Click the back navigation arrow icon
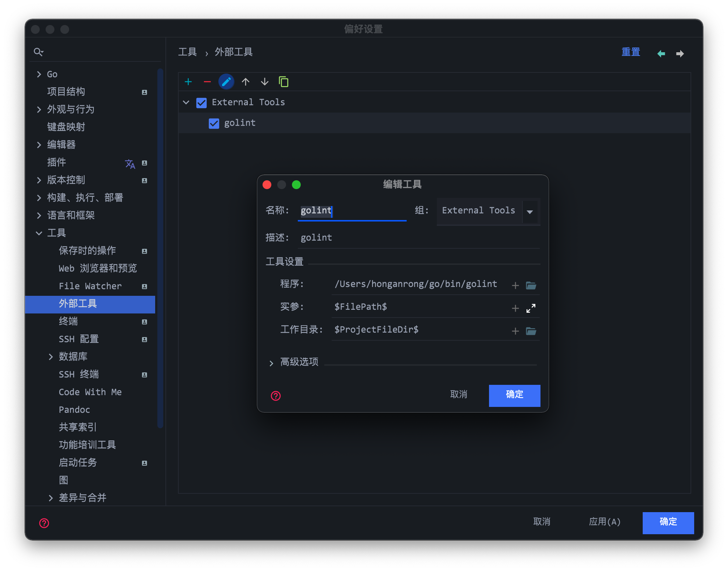 pyautogui.click(x=661, y=54)
